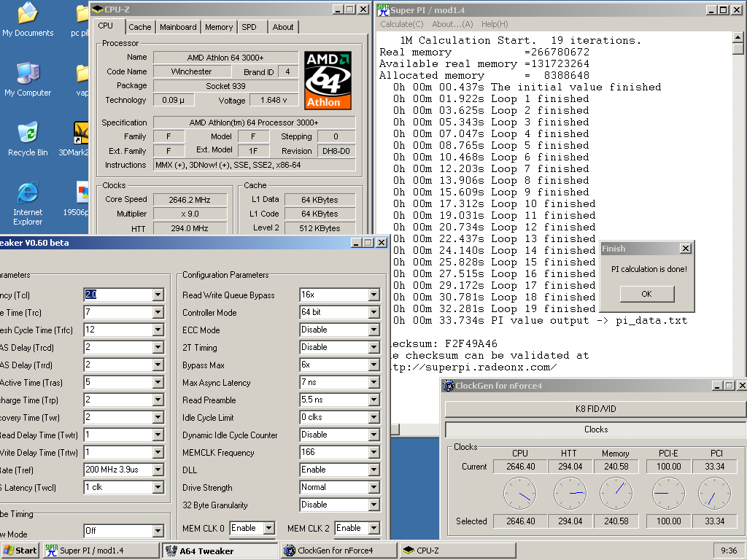
Task: Expand the Trfc refresh cycle dropdown
Action: [x=158, y=330]
